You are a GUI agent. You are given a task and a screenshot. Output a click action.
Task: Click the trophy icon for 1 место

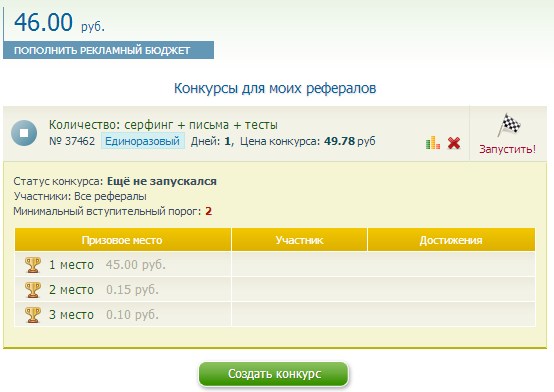[x=33, y=265]
